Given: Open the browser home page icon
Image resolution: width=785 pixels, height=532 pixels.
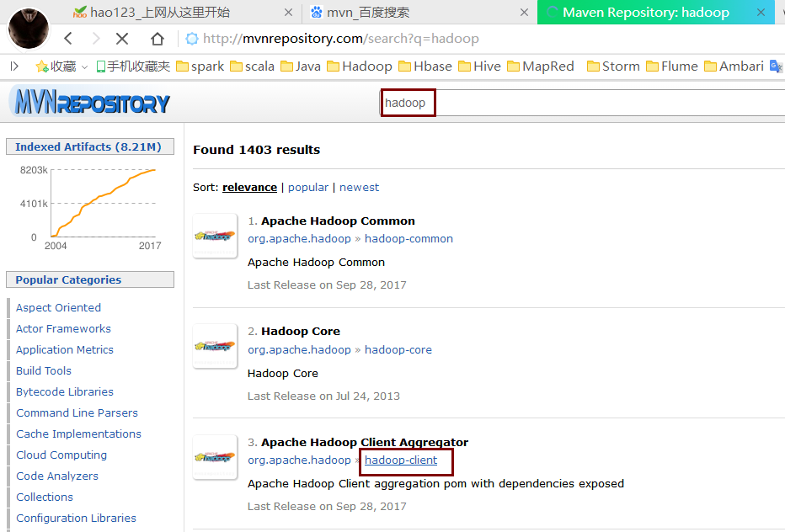Looking at the screenshot, I should pos(158,39).
